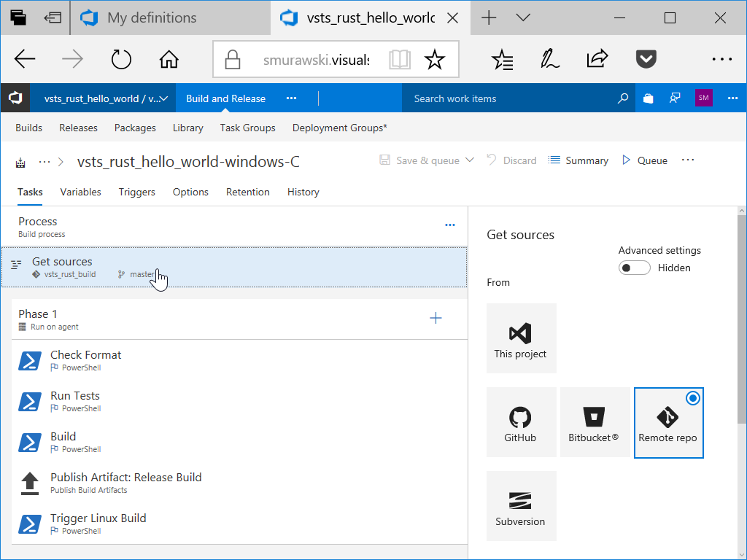Select the Subversion source tile
747x560 pixels.
tap(521, 506)
